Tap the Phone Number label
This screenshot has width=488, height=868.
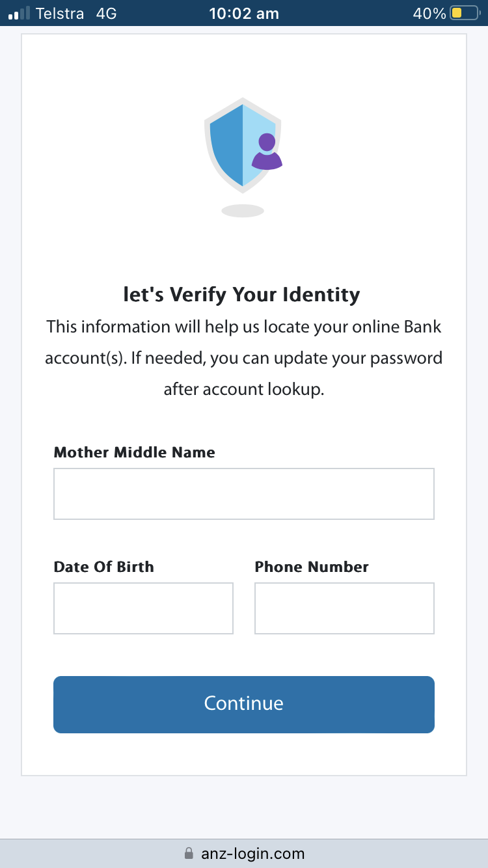click(x=312, y=567)
